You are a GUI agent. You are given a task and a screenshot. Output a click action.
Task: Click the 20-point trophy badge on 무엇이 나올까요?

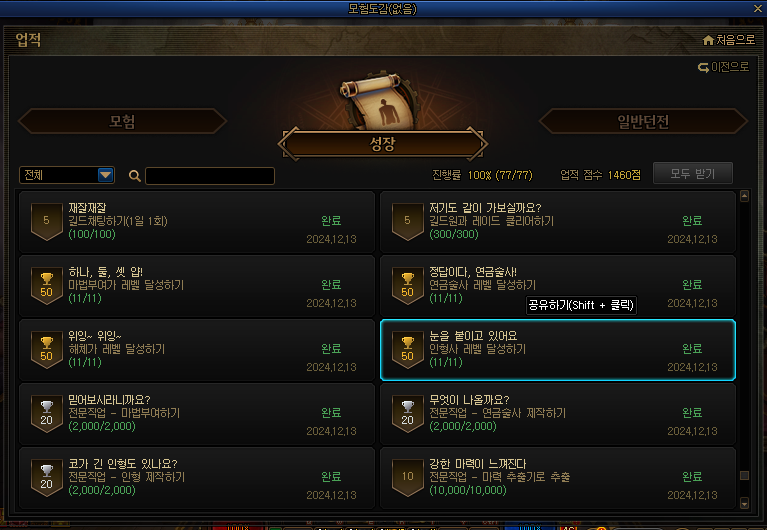pyautogui.click(x=407, y=413)
